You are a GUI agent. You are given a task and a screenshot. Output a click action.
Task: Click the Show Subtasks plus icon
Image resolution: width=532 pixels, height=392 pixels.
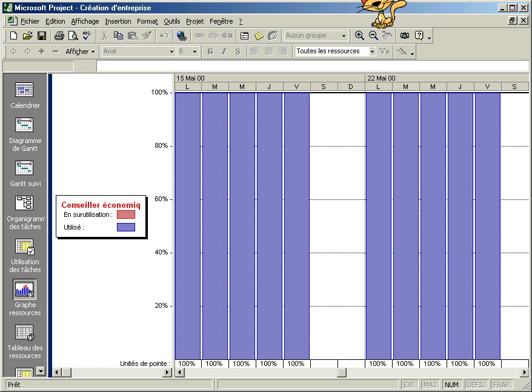click(41, 51)
